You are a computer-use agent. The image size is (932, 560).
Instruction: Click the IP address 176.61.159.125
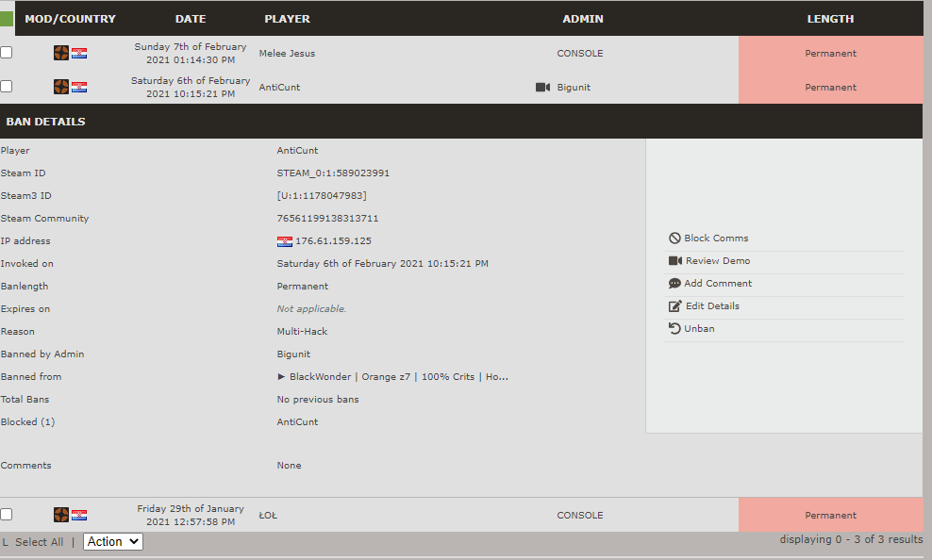[x=333, y=241]
